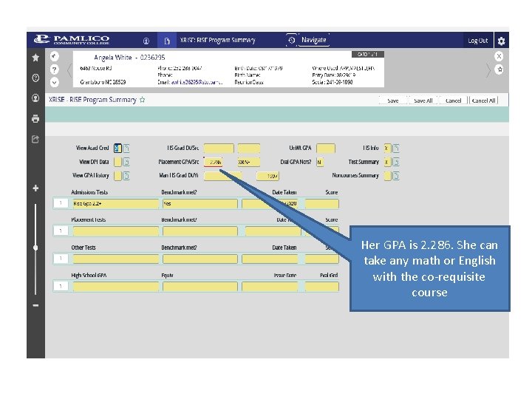Click the pin icon beside the student card
The height and width of the screenshot is (399, 532).
point(54,56)
